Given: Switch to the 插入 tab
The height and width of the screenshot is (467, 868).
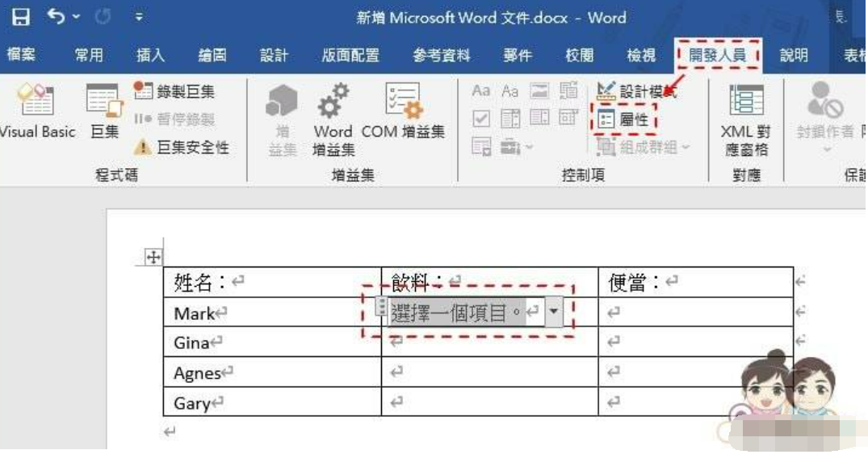Looking at the screenshot, I should [150, 55].
